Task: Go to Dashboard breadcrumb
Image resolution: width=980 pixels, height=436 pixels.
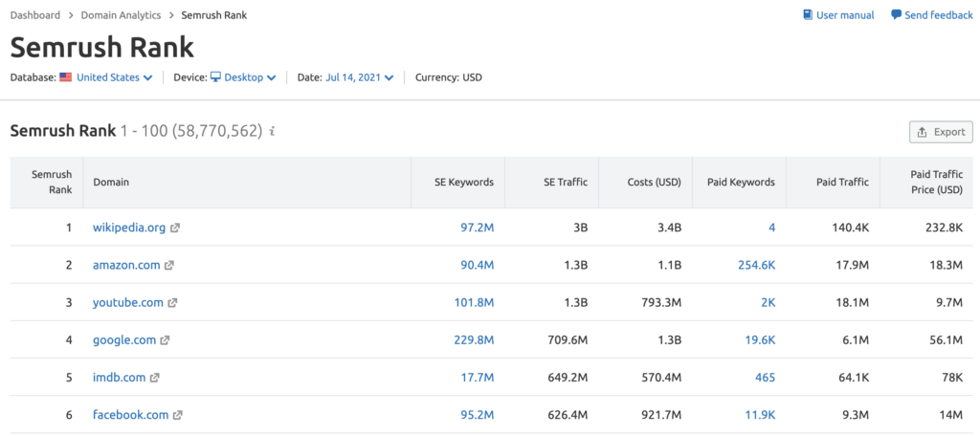Action: point(35,15)
